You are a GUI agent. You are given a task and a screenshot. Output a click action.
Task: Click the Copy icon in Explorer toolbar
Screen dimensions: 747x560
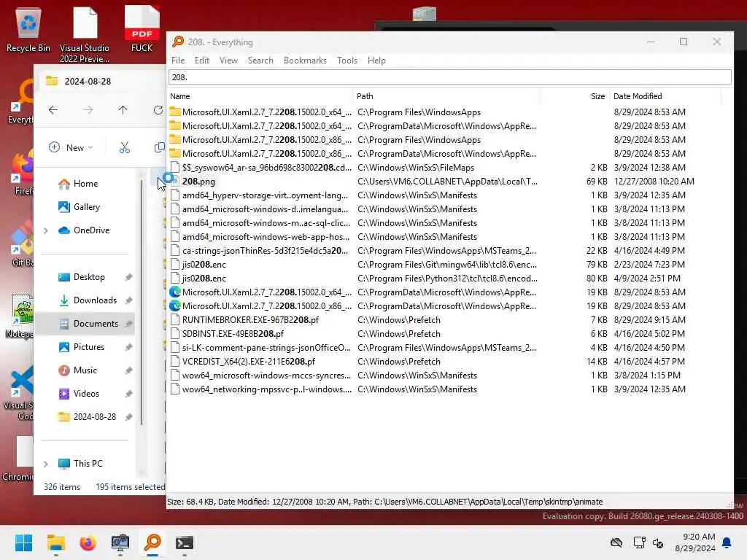click(160, 147)
